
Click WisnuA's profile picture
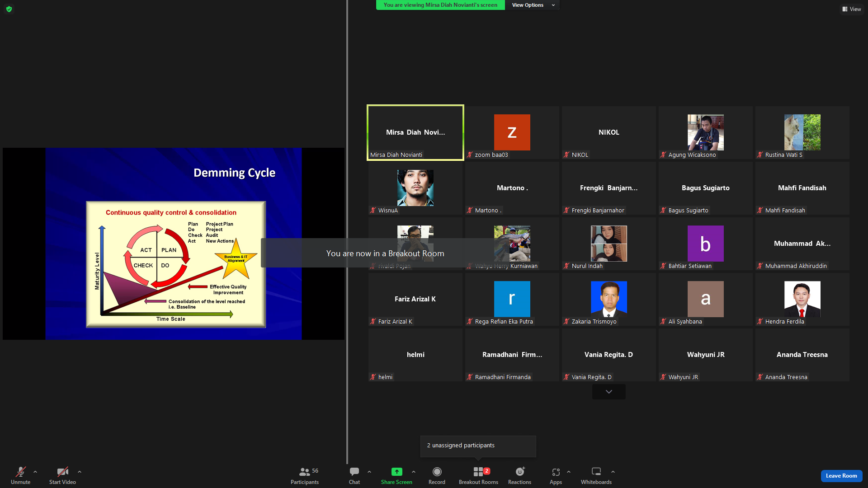[415, 188]
